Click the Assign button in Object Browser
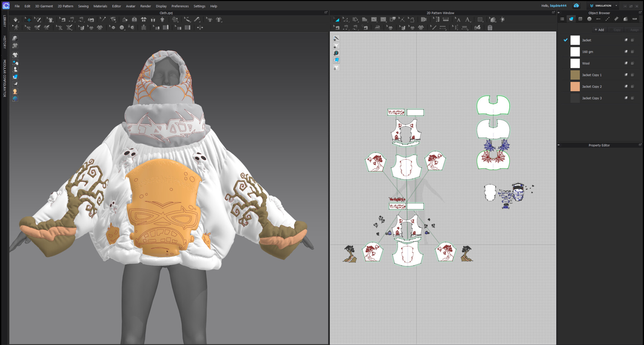Screen dimensions: 644x345 tap(635, 30)
